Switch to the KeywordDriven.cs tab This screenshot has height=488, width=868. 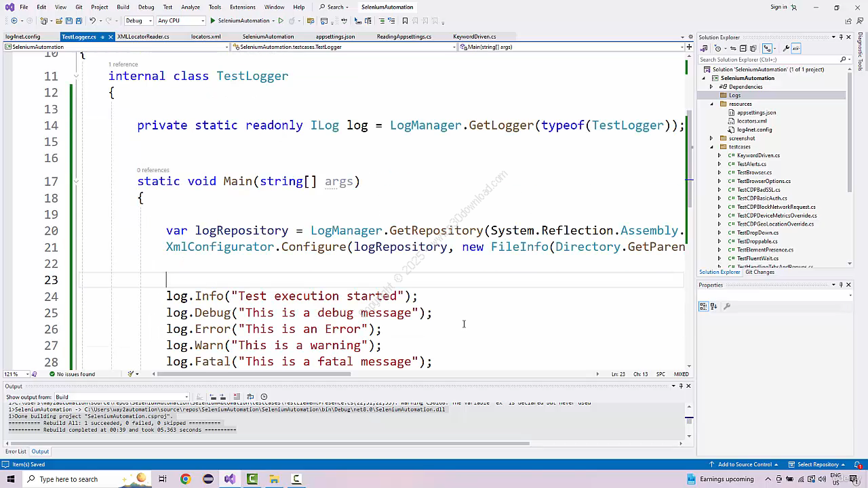[475, 37]
